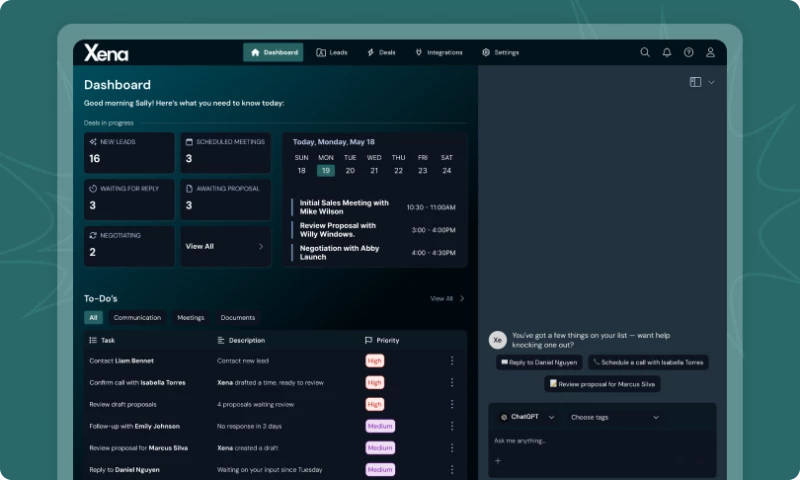The height and width of the screenshot is (480, 800).
Task: Click the plus attach icon in chat
Action: pos(498,461)
